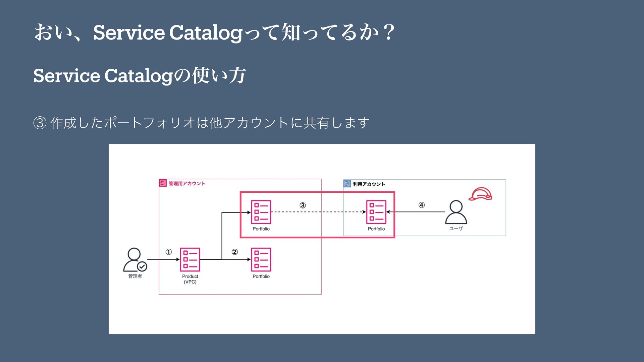Image resolution: width=644 pixels, height=362 pixels.
Task: Click the highlighted Portfolio icon in 管理用アカウント
Action: click(x=261, y=212)
